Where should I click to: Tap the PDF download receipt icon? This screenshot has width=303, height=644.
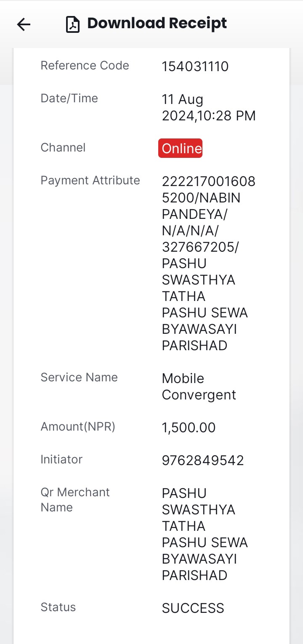point(73,24)
